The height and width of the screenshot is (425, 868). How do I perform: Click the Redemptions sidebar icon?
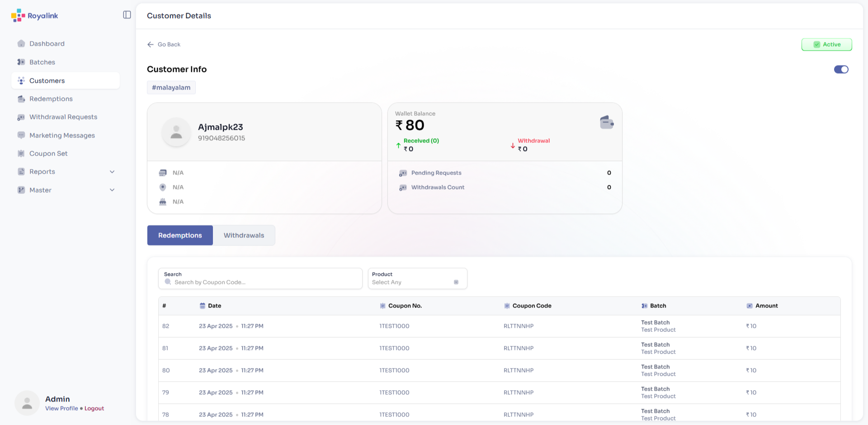point(21,99)
